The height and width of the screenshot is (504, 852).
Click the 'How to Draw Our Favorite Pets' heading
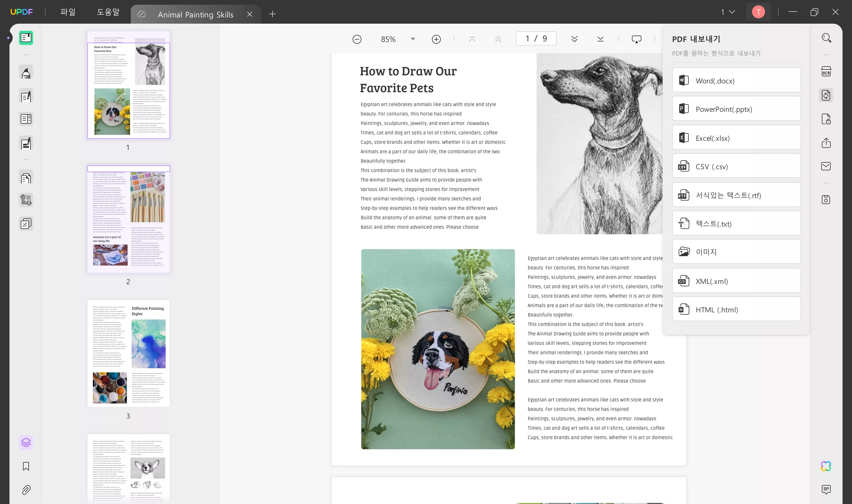(408, 80)
